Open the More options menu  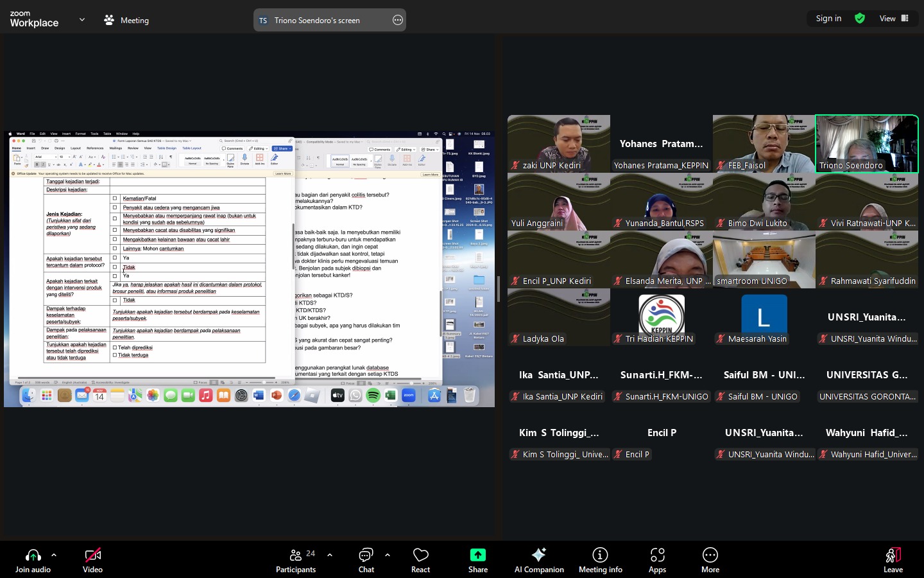710,556
